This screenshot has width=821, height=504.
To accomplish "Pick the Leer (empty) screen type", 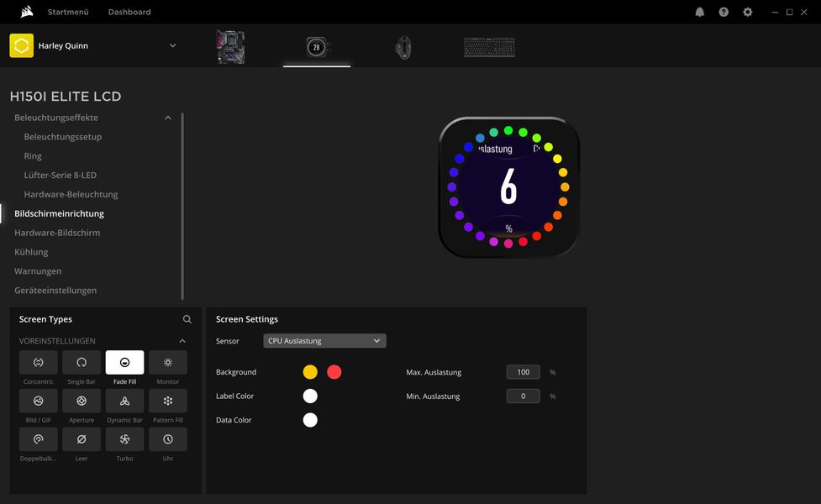I will click(82, 439).
